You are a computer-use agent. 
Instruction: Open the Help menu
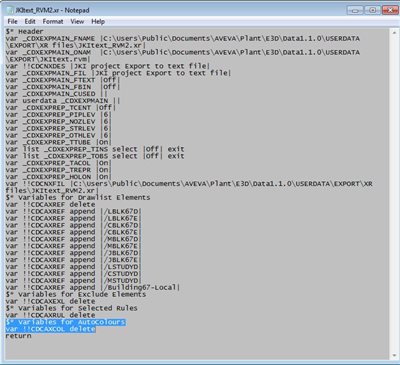click(98, 21)
